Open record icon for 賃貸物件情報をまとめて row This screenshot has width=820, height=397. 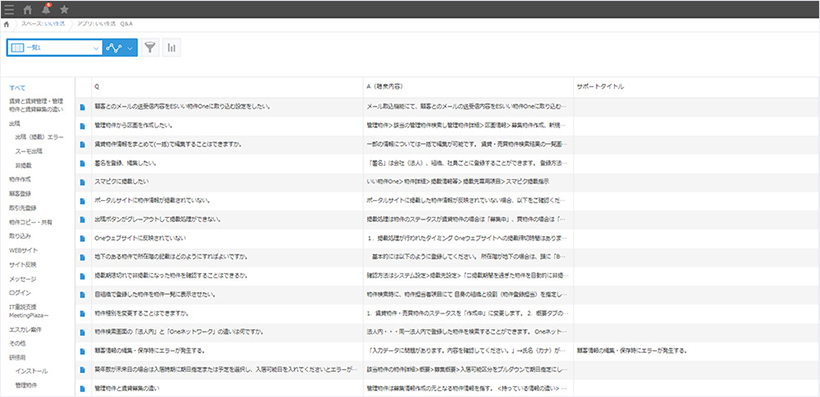82,144
